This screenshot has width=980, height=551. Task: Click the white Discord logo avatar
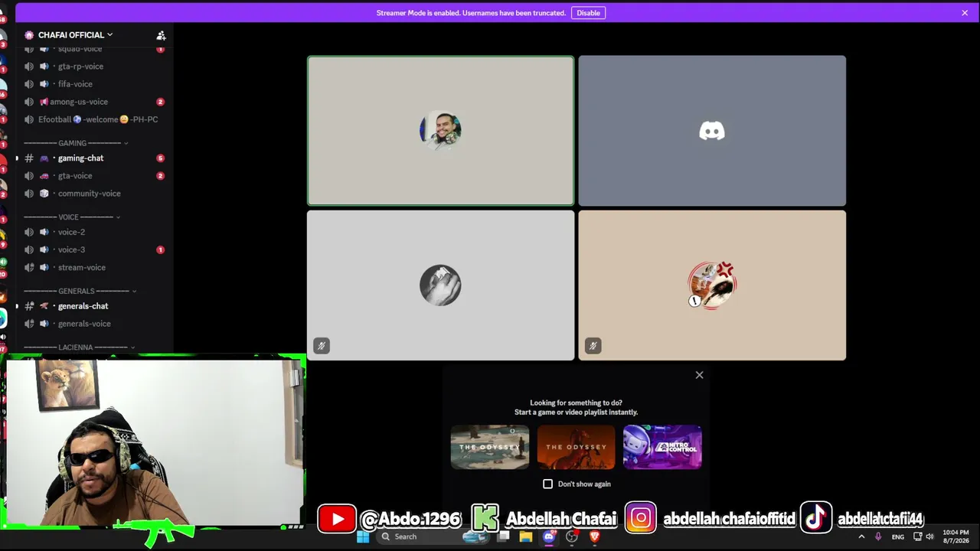pyautogui.click(x=712, y=131)
